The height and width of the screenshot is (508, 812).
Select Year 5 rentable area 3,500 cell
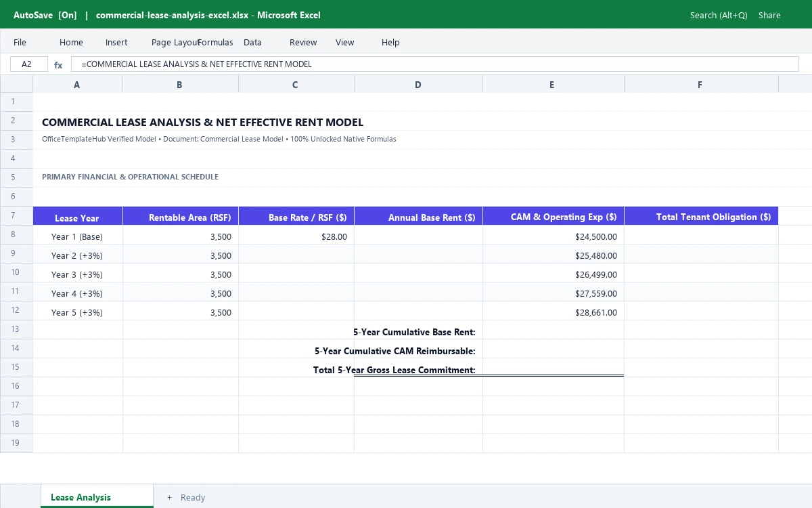click(181, 312)
